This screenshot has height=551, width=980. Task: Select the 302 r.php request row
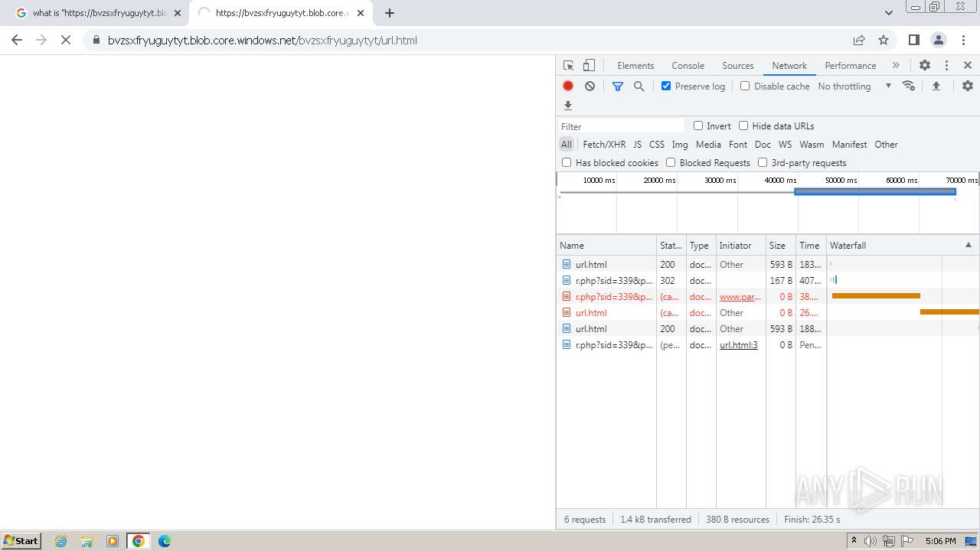coord(768,281)
